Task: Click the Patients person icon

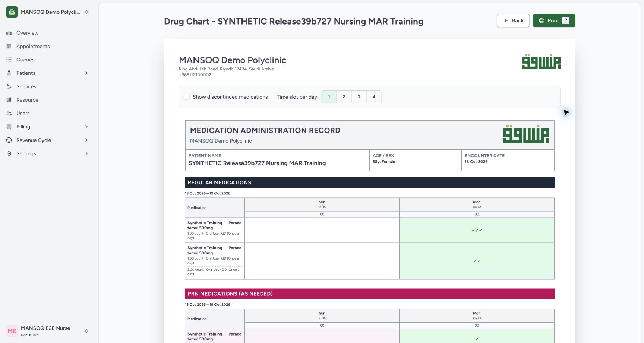Action: tap(9, 73)
